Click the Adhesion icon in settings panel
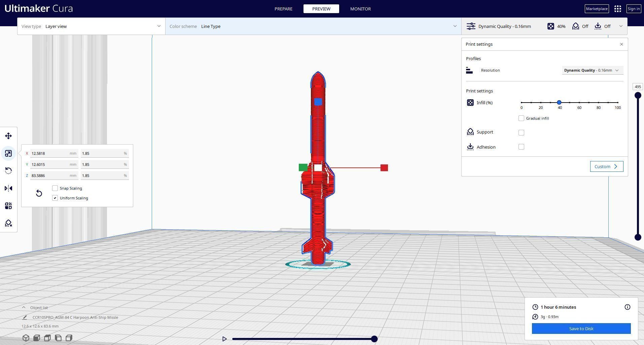Image resolution: width=644 pixels, height=345 pixels. 470,147
